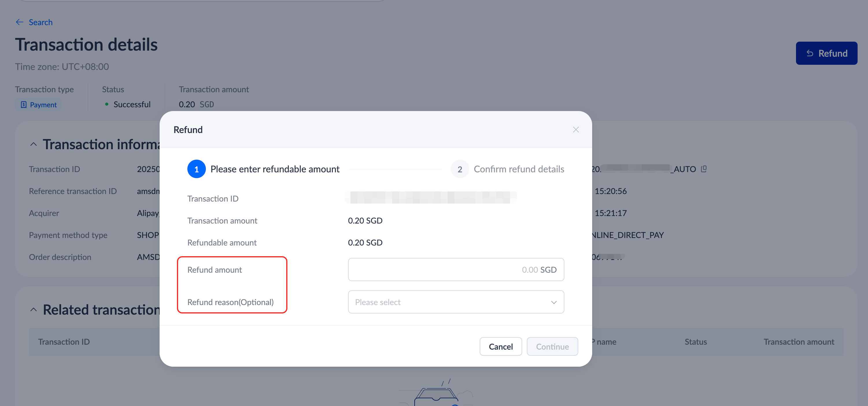Click the back arrow beside Search

tap(20, 22)
